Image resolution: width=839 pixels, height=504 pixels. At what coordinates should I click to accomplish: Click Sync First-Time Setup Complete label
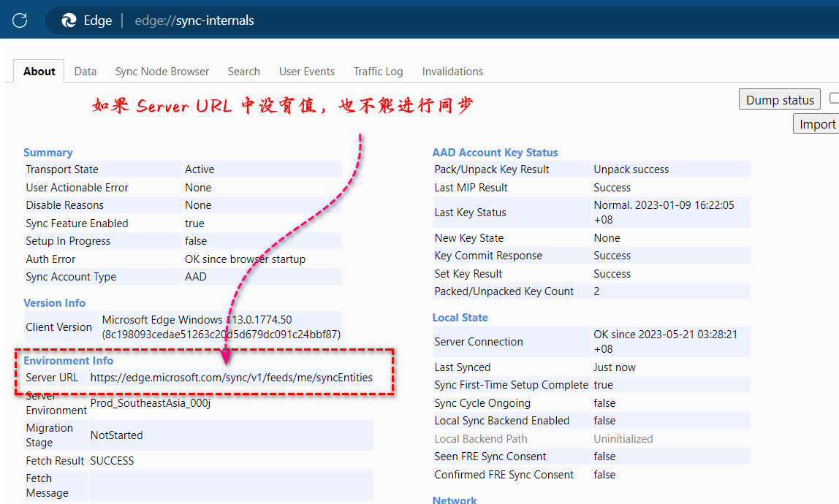click(x=511, y=385)
